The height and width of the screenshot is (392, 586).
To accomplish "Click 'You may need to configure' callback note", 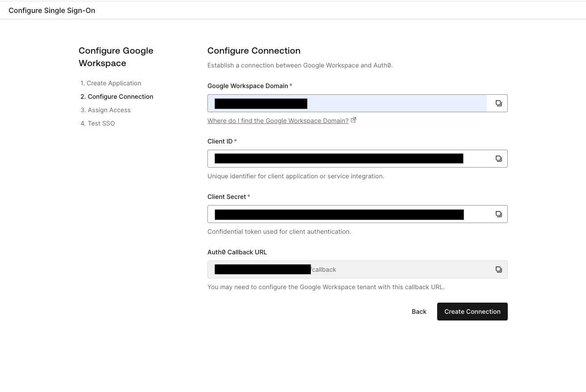I will point(326,287).
